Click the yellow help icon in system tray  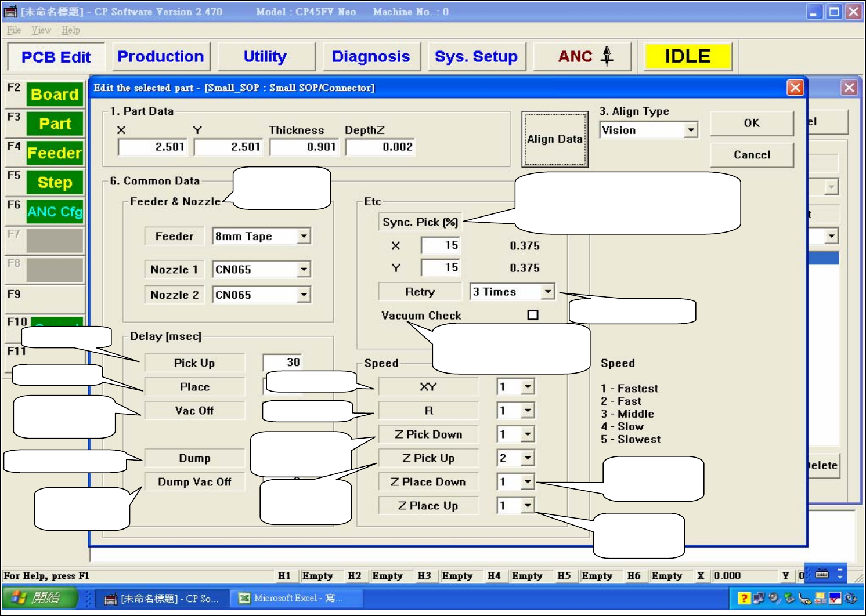(744, 598)
